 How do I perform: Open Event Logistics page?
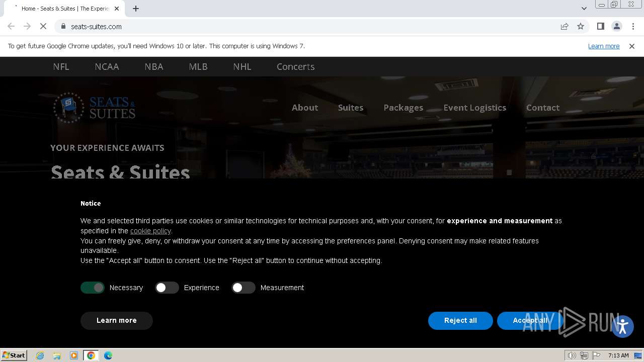(475, 108)
